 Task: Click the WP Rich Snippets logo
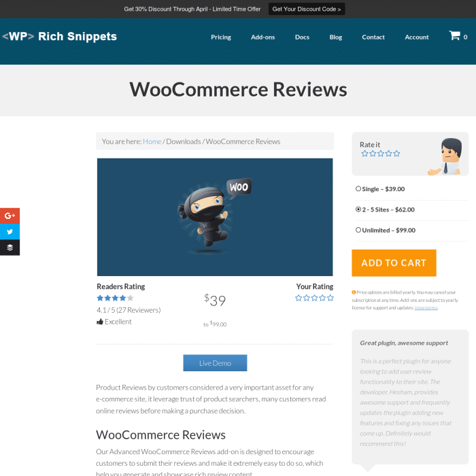60,37
